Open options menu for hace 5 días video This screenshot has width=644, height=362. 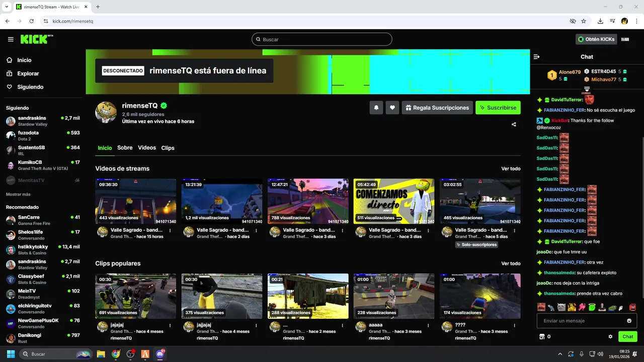pos(515,230)
